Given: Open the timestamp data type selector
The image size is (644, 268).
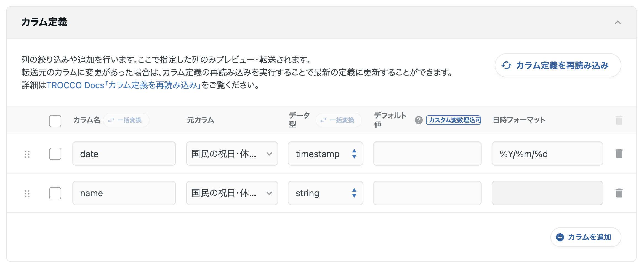Looking at the screenshot, I should tap(326, 154).
